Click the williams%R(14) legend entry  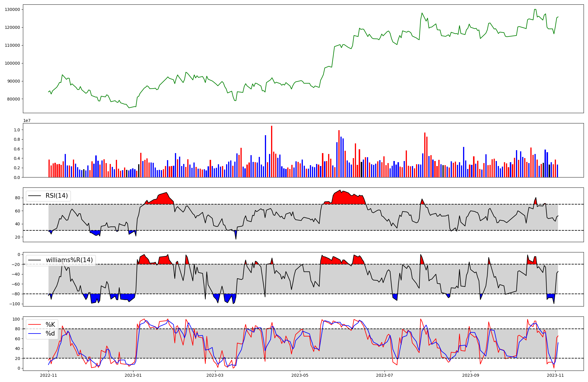tap(69, 260)
